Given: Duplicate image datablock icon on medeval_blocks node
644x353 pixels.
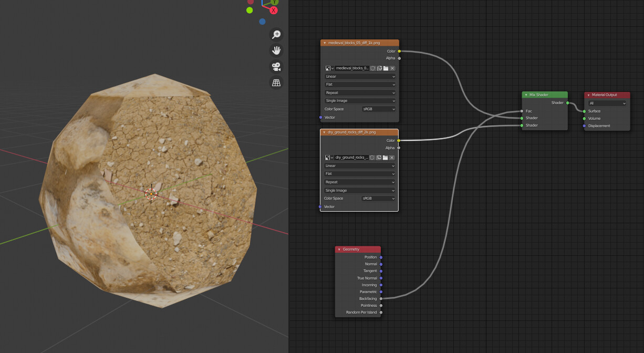Looking at the screenshot, I should [x=379, y=68].
